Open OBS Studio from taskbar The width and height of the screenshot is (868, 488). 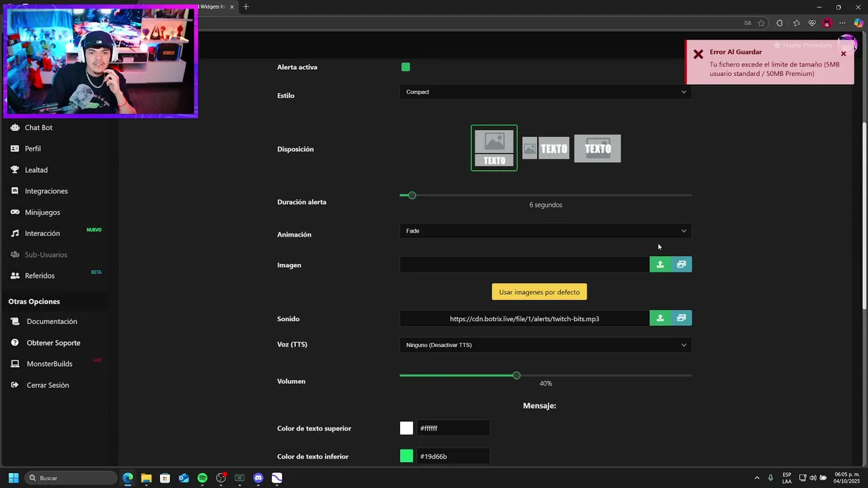221,478
